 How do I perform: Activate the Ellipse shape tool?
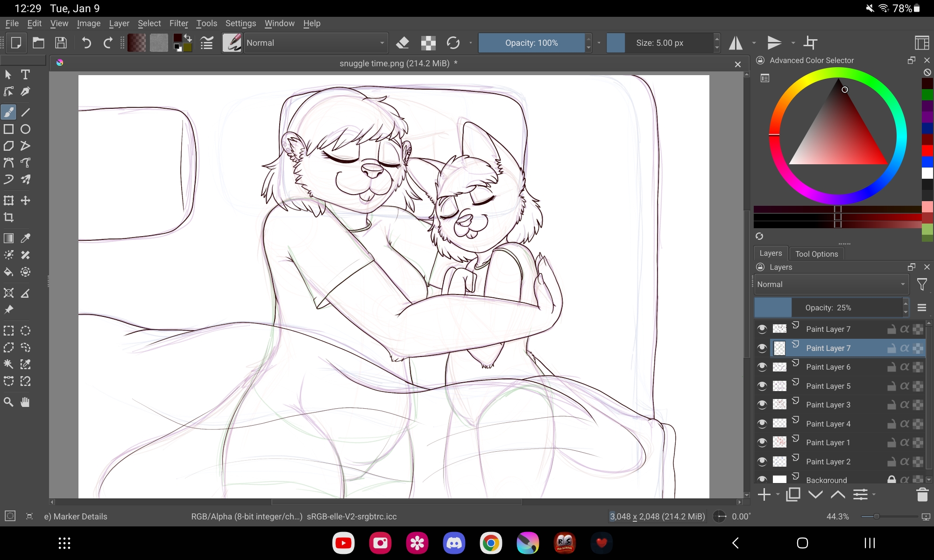tap(26, 129)
